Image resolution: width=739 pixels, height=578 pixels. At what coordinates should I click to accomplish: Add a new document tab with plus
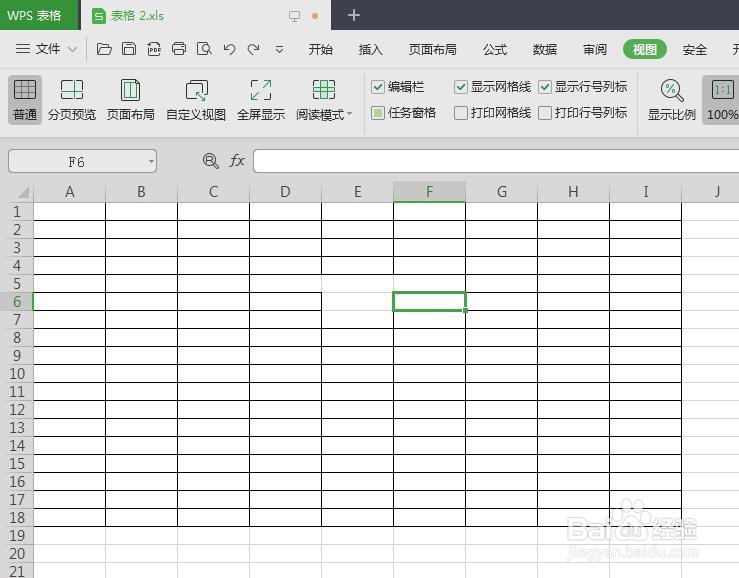click(x=354, y=16)
